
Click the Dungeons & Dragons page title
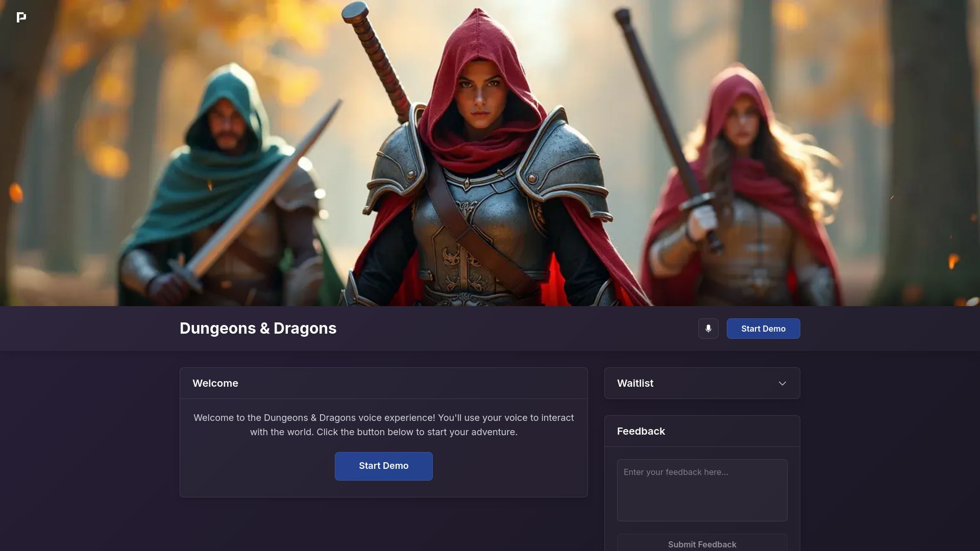tap(258, 328)
